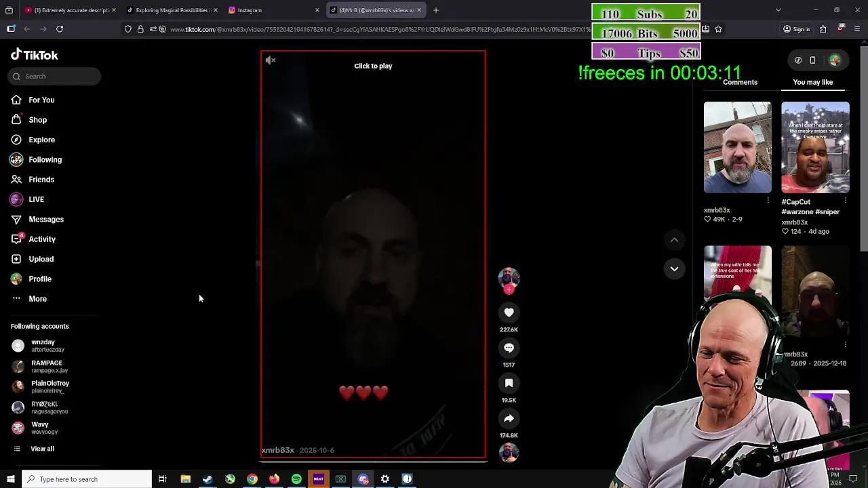Click browser Sign in button

pos(796,29)
